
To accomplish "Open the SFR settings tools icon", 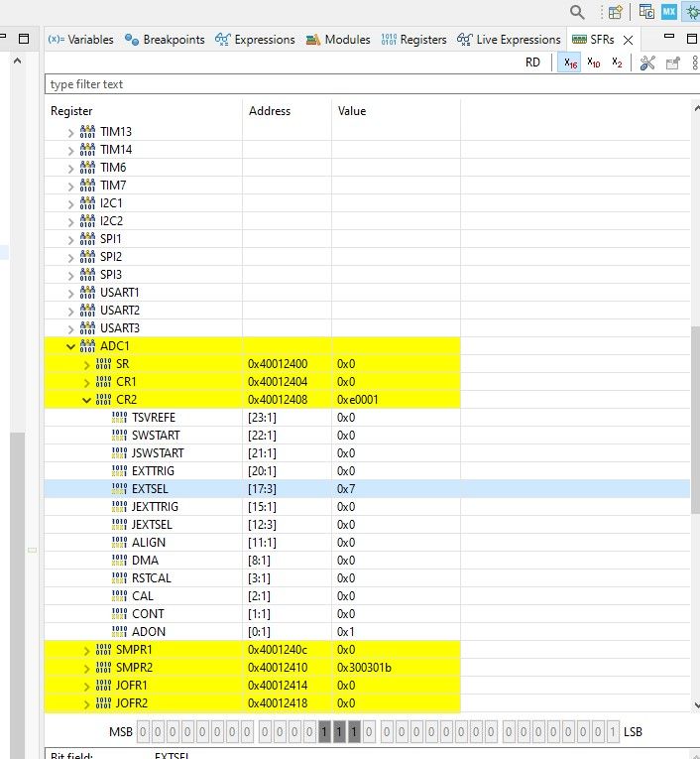I will (647, 63).
